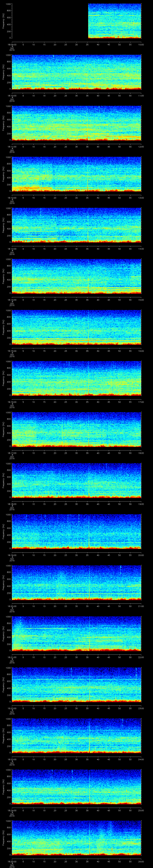This screenshot has width=153, height=868.
Task: Click the 18:12:00 start time label
Action: click(12, 198)
